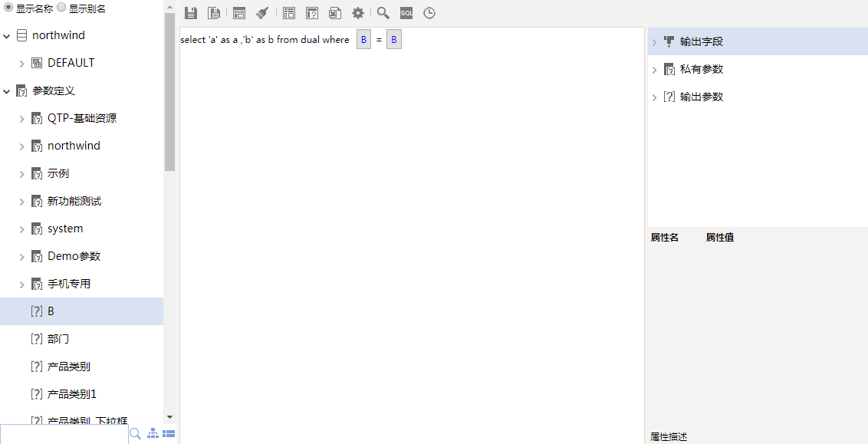Click in SQL text 'select 'a' as a'

(209, 40)
